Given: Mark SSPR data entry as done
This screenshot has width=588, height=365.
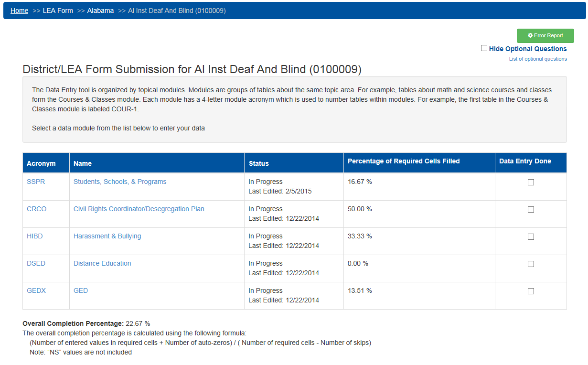Looking at the screenshot, I should [531, 182].
